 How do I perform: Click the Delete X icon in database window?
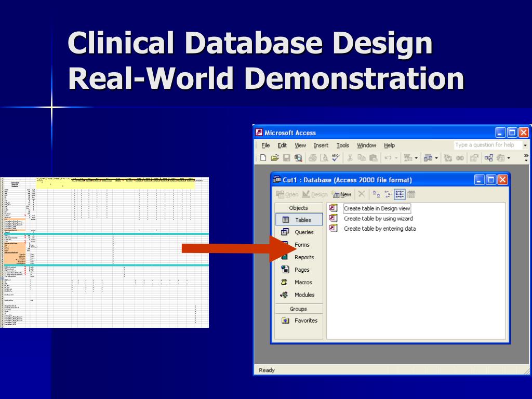[x=362, y=194]
